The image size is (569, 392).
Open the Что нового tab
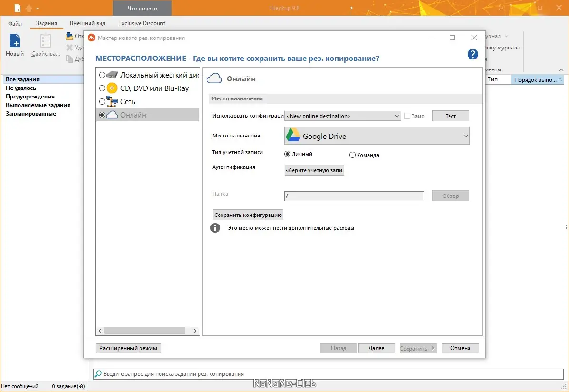(142, 9)
